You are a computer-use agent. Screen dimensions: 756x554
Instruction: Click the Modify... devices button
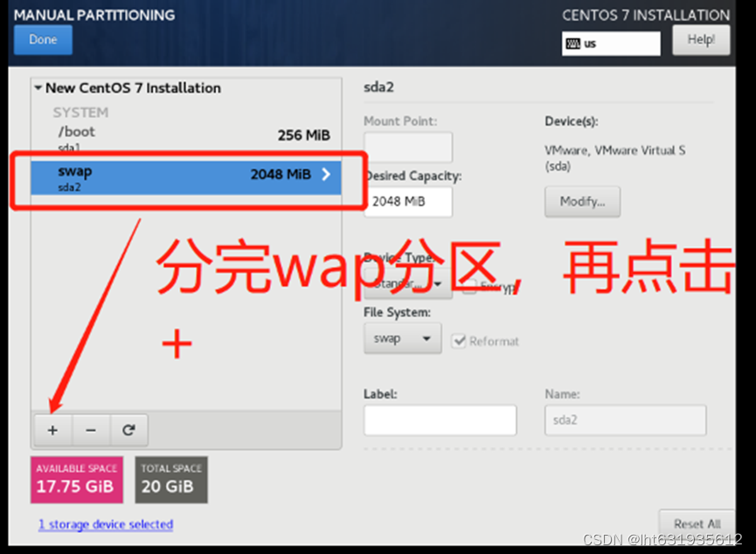[582, 202]
